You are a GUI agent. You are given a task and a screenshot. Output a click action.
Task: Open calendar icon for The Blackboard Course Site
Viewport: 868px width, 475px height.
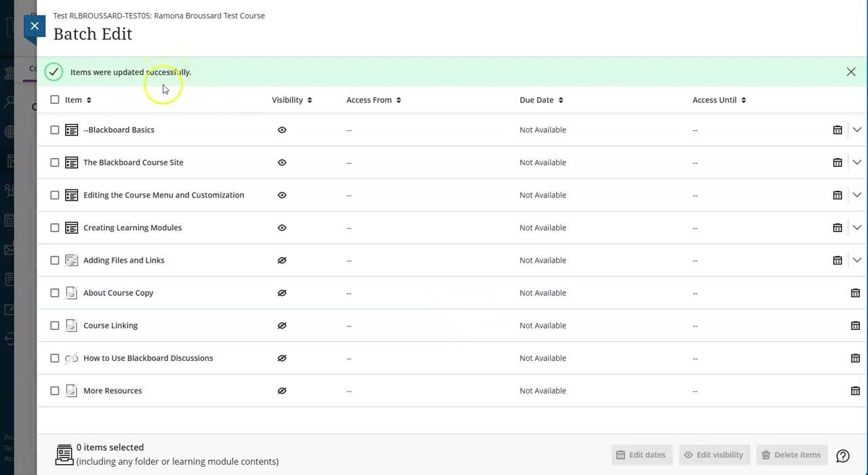(837, 162)
